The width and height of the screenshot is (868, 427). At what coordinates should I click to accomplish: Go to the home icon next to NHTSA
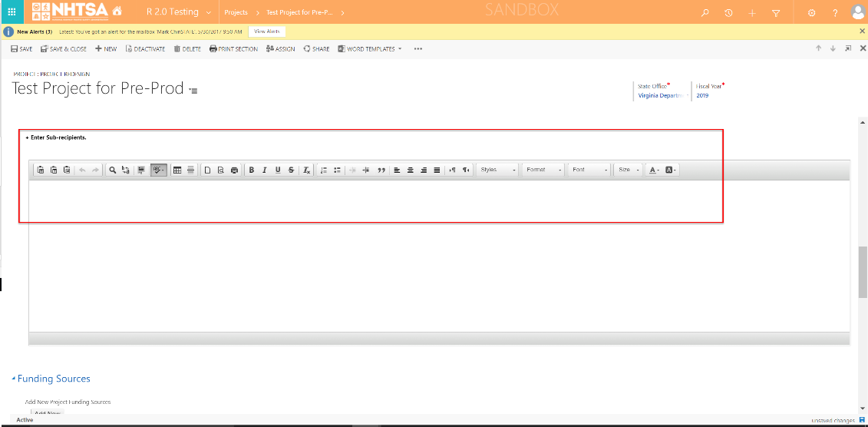coord(116,12)
